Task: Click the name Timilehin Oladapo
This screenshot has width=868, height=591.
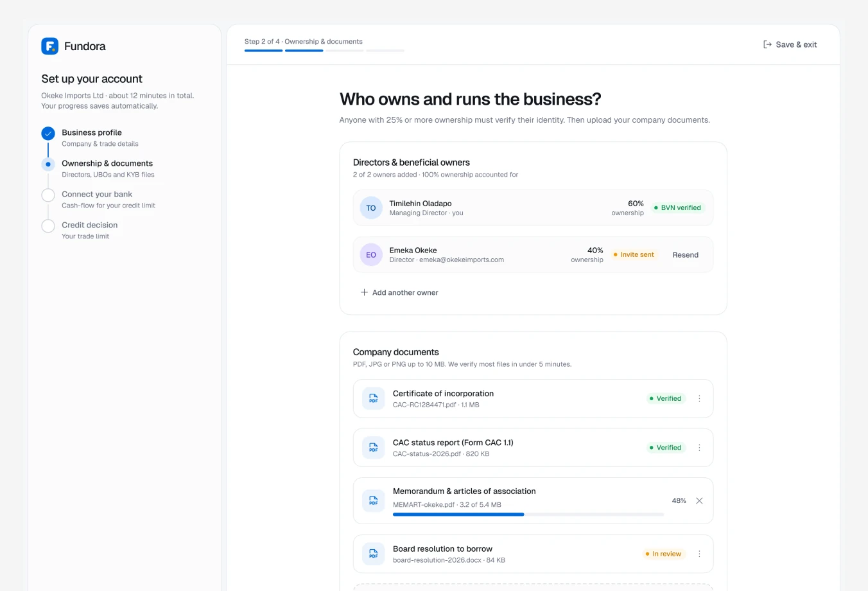Action: 421,204
